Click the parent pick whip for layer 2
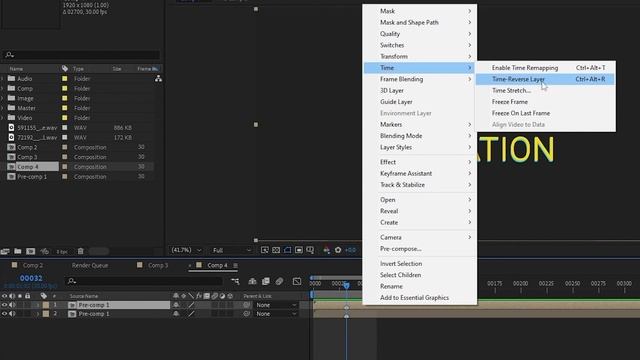This screenshot has width=640, height=360. tap(246, 314)
